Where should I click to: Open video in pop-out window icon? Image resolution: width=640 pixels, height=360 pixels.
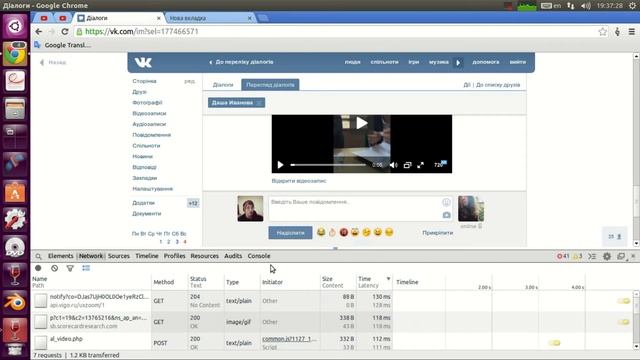pyautogui.click(x=407, y=165)
